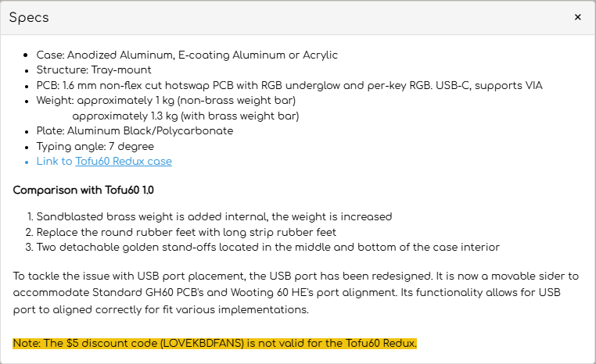Close the Specs dialog
This screenshot has height=364, width=596.
click(x=577, y=17)
